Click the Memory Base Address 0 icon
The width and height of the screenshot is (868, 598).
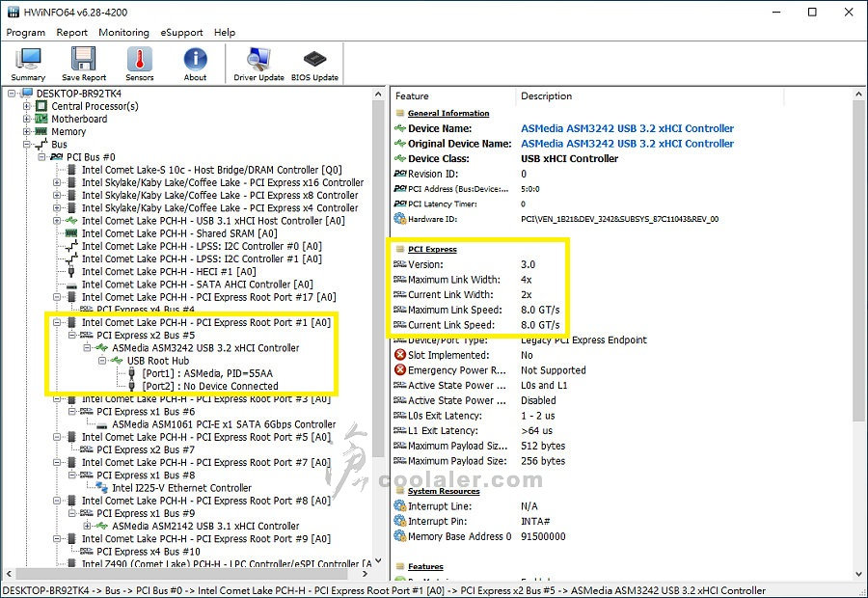[x=399, y=536]
